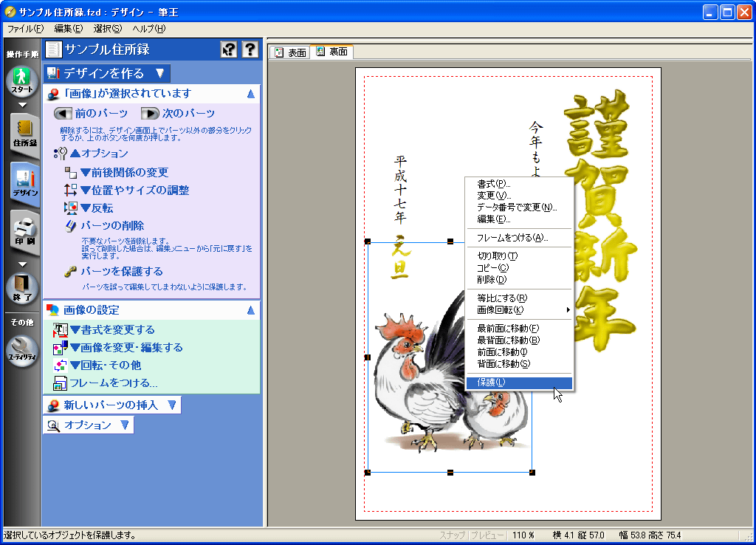Choose 保護(L) in context menu

pos(519,383)
